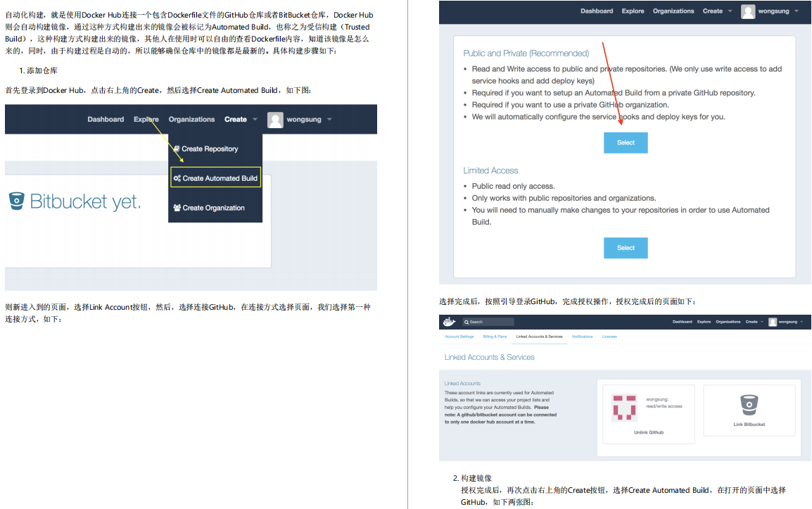Click the Docker whale logo on Linked Accounts page
This screenshot has width=812, height=509.
coord(449,322)
